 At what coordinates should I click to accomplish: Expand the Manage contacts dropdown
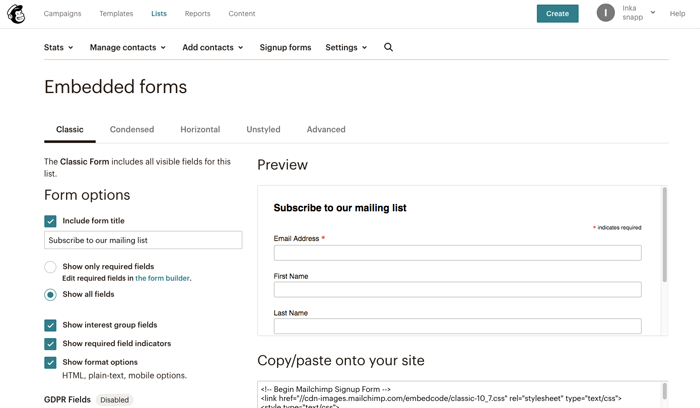(x=128, y=47)
